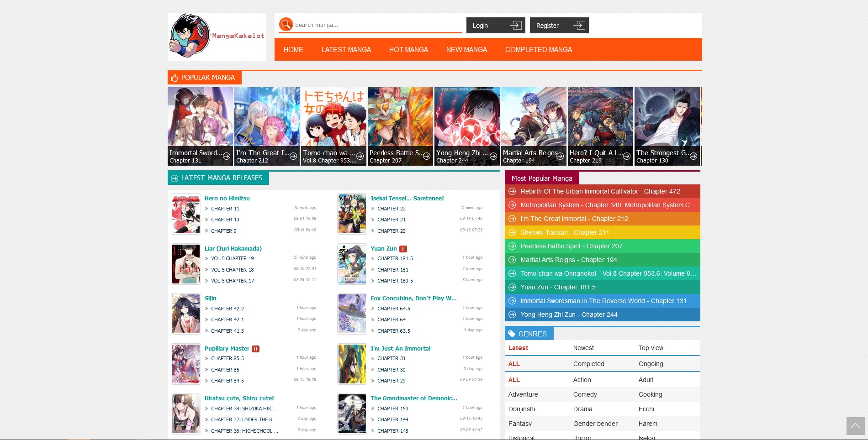Click arrow icon on Immortal Sword carousel card
The image size is (868, 440).
click(227, 156)
